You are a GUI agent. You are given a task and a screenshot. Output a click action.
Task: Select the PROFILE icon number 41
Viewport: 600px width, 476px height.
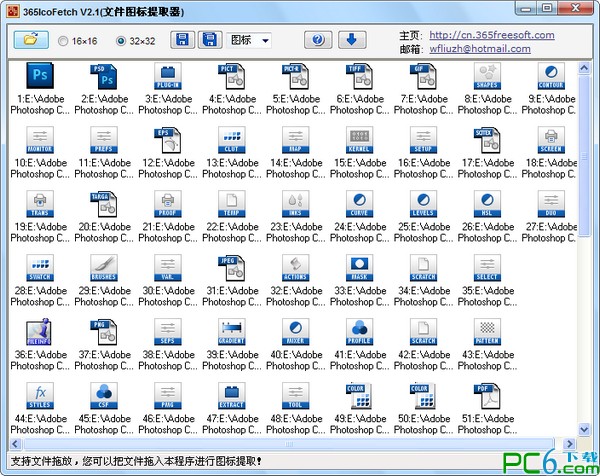tap(359, 331)
